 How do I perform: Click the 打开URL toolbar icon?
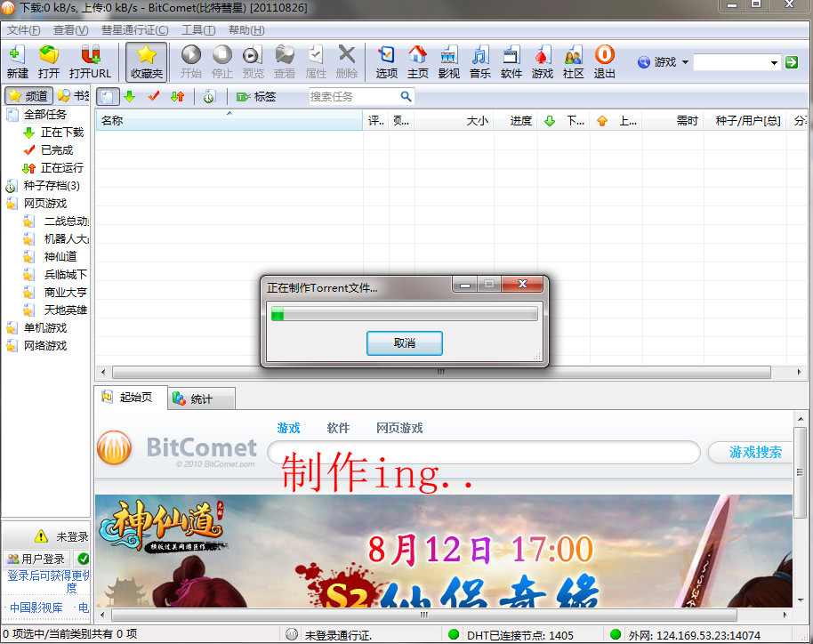[x=90, y=61]
